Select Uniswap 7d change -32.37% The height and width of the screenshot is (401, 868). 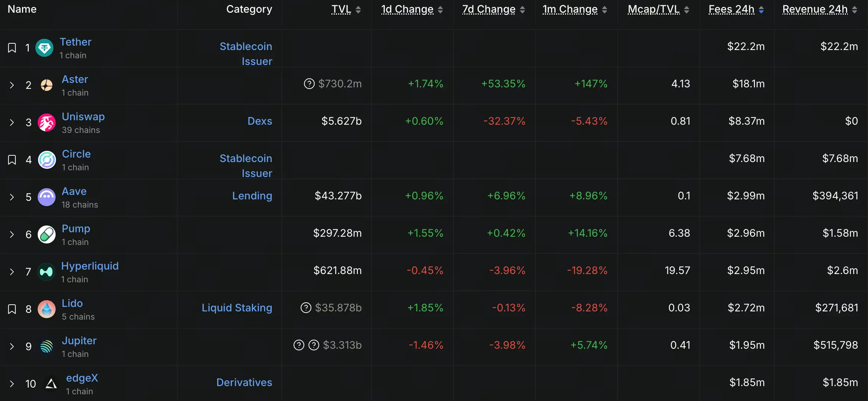(504, 121)
